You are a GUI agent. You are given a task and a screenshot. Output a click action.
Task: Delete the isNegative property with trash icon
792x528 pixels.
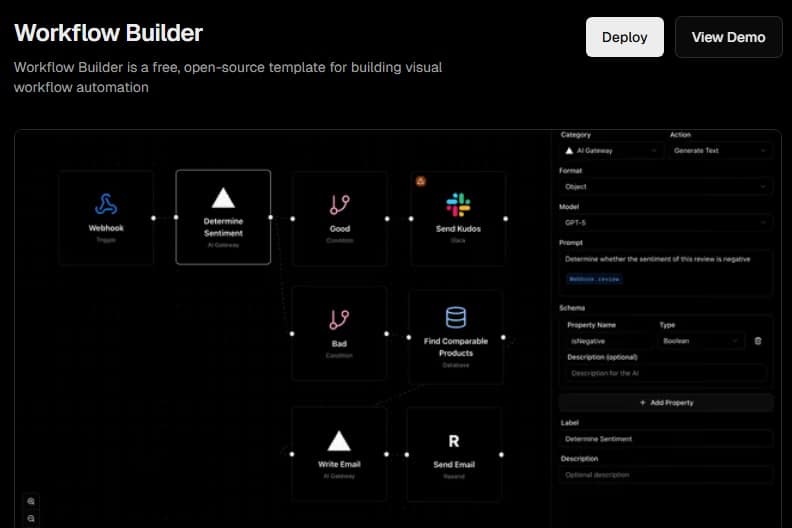click(x=757, y=341)
